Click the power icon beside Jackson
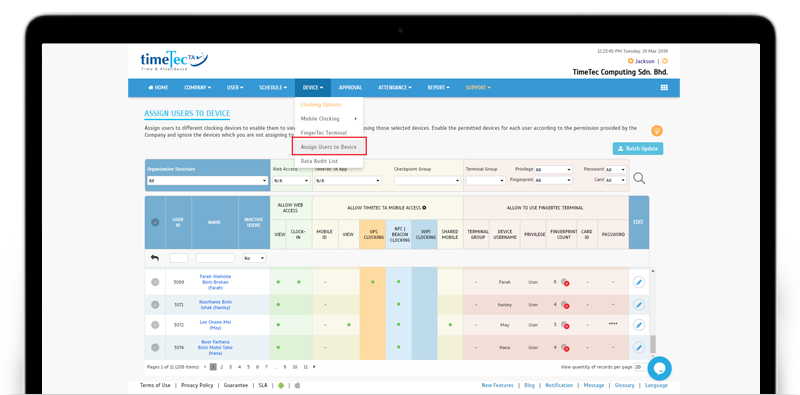 click(x=665, y=61)
